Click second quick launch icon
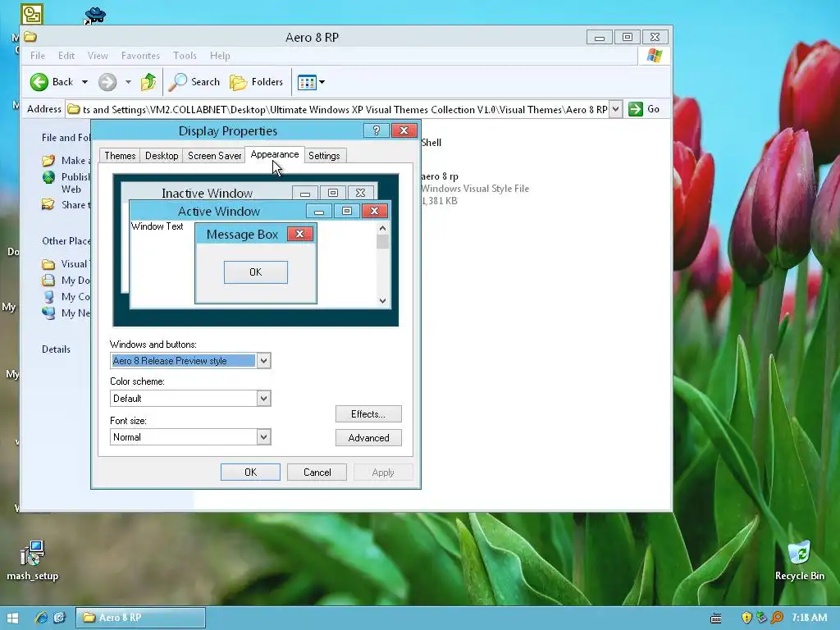Screen dimensions: 840x630 [x=59, y=618]
